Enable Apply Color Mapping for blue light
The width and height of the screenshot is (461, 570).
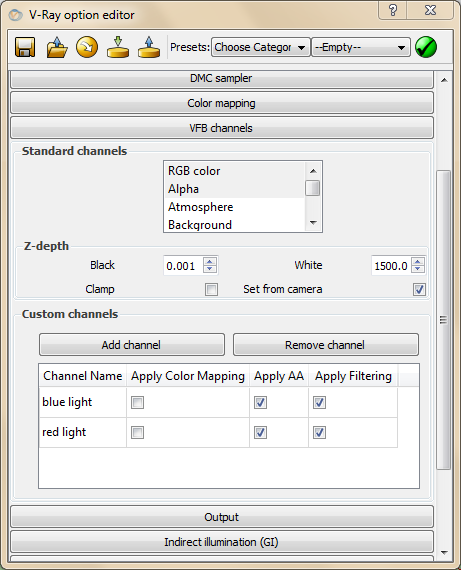click(x=137, y=402)
